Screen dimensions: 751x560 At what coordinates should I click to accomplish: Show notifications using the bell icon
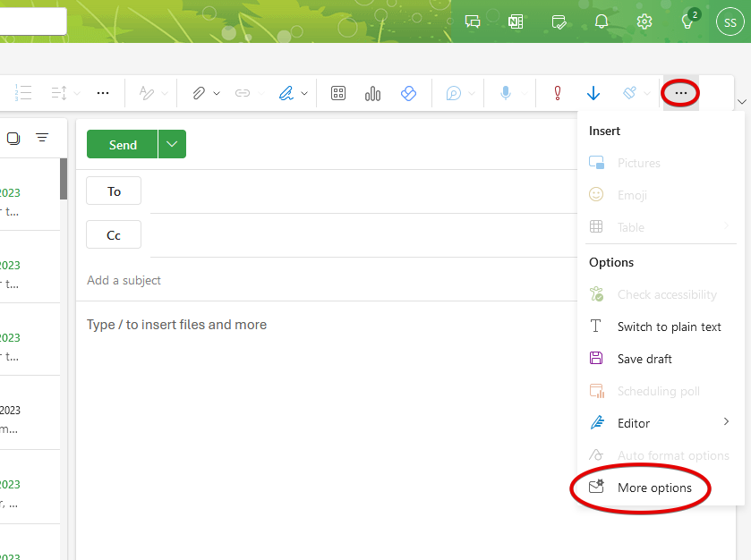pos(602,21)
